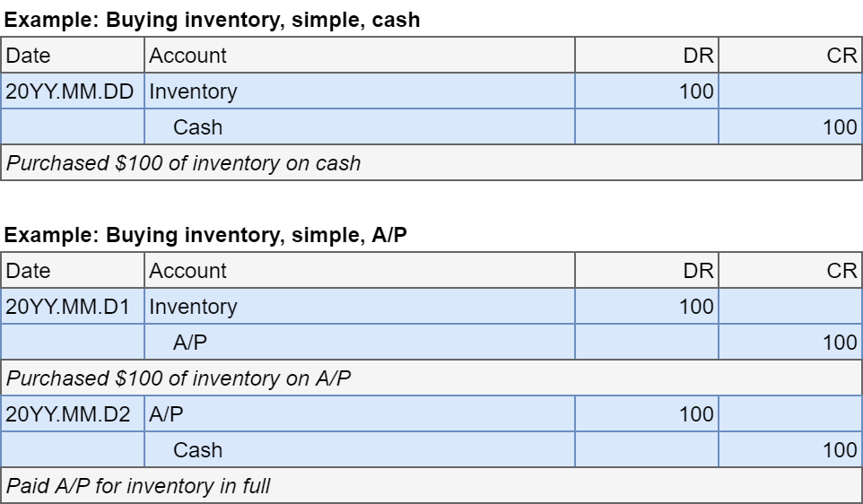Screen dimensions: 863x504
Task: Select the 20YY.MM.D1 date cell
Action: pos(68,307)
